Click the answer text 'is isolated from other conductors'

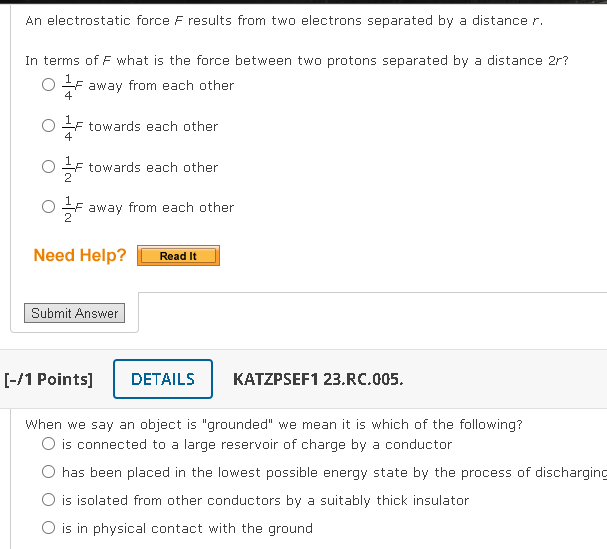(x=265, y=500)
